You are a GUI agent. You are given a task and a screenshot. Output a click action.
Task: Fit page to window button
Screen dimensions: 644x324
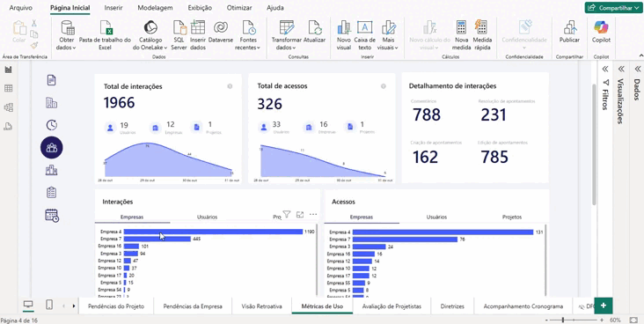[x=633, y=320]
